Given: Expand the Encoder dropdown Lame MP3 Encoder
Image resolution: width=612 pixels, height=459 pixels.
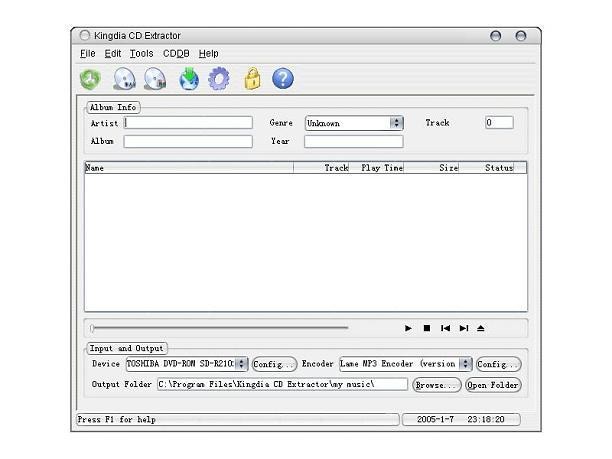Looking at the screenshot, I should 465,364.
